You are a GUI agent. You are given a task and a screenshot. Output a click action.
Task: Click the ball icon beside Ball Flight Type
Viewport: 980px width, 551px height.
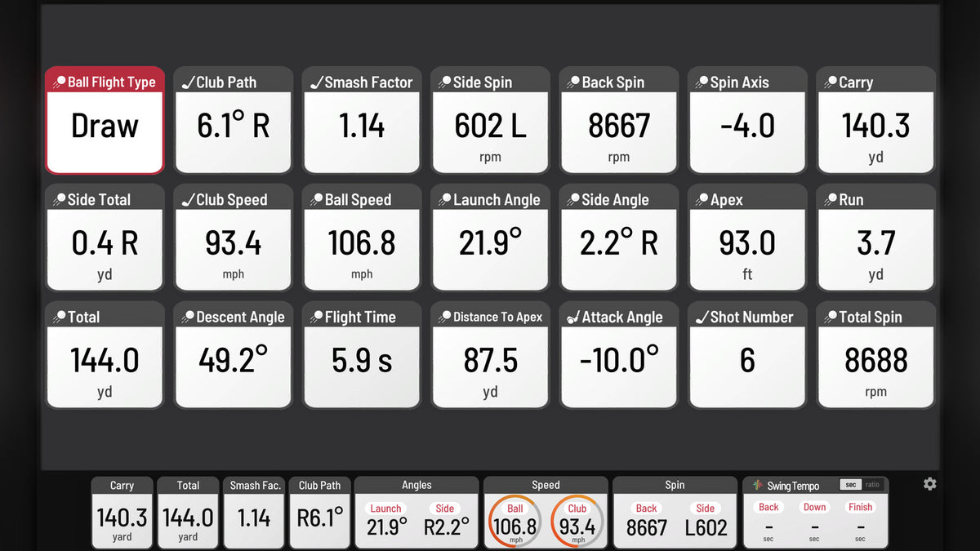pyautogui.click(x=60, y=82)
